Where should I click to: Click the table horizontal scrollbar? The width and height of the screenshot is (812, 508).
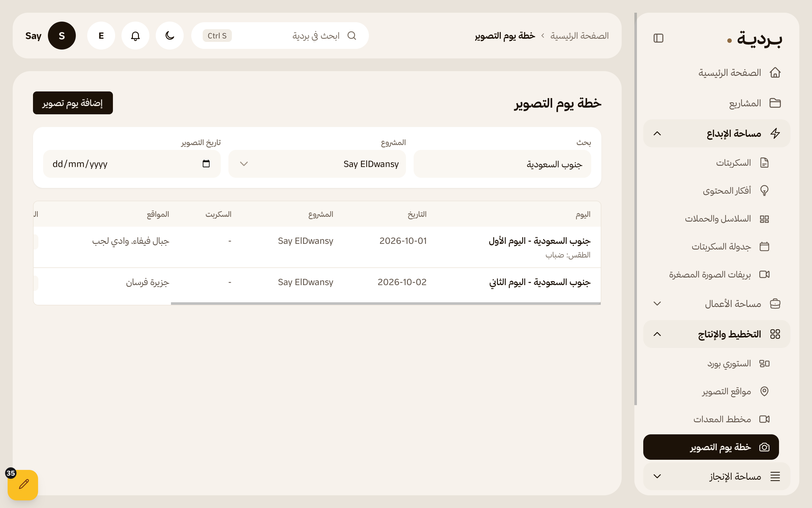385,304
